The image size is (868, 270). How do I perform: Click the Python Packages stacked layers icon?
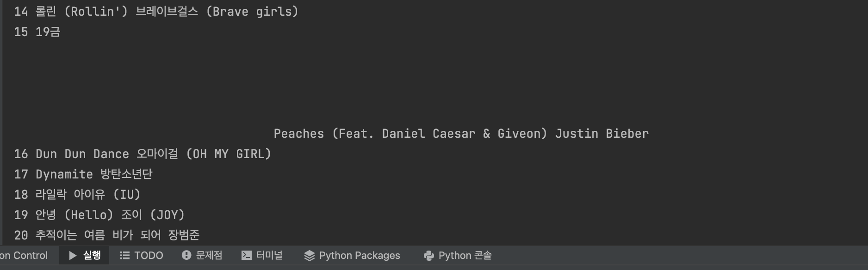(309, 256)
